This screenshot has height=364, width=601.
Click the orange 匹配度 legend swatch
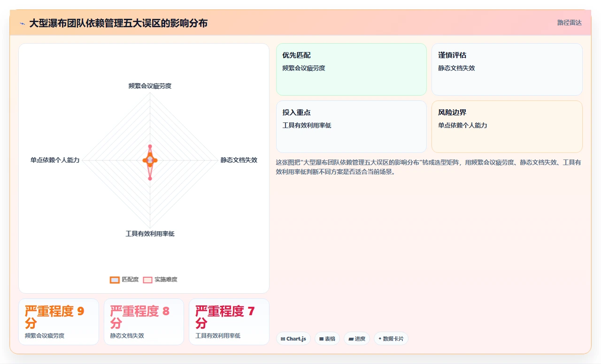coord(115,280)
